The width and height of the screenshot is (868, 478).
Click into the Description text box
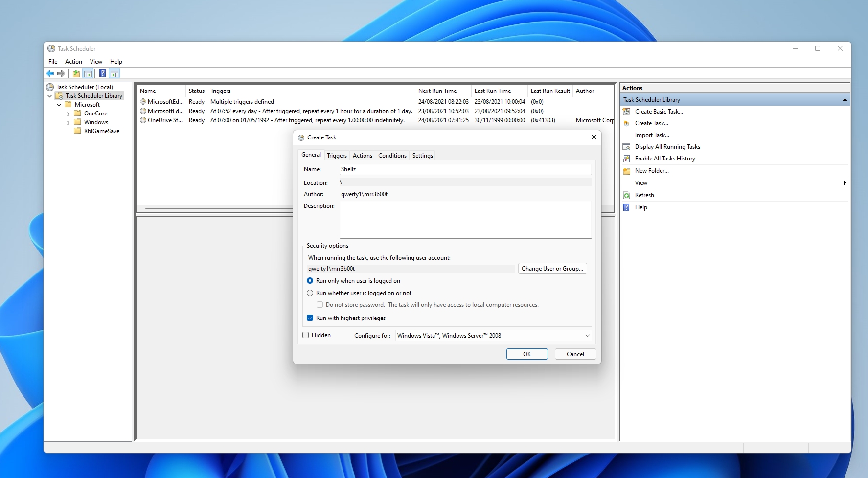point(465,220)
